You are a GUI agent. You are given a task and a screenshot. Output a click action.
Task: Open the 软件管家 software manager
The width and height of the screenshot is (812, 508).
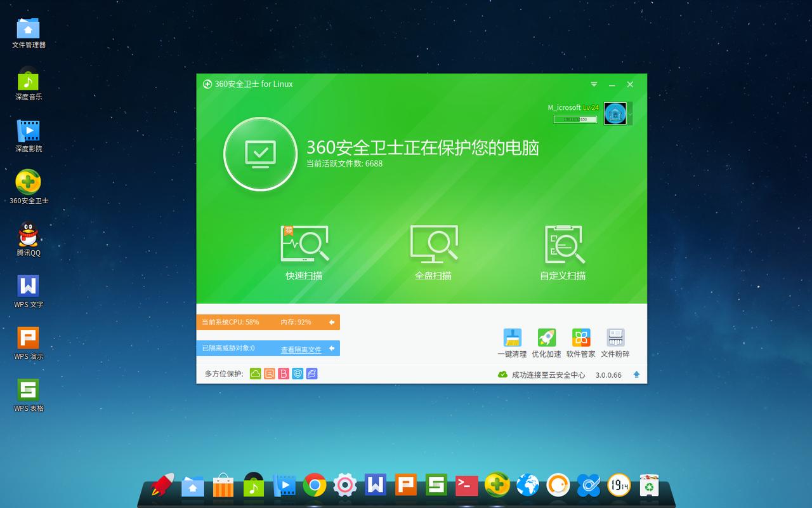pyautogui.click(x=581, y=337)
